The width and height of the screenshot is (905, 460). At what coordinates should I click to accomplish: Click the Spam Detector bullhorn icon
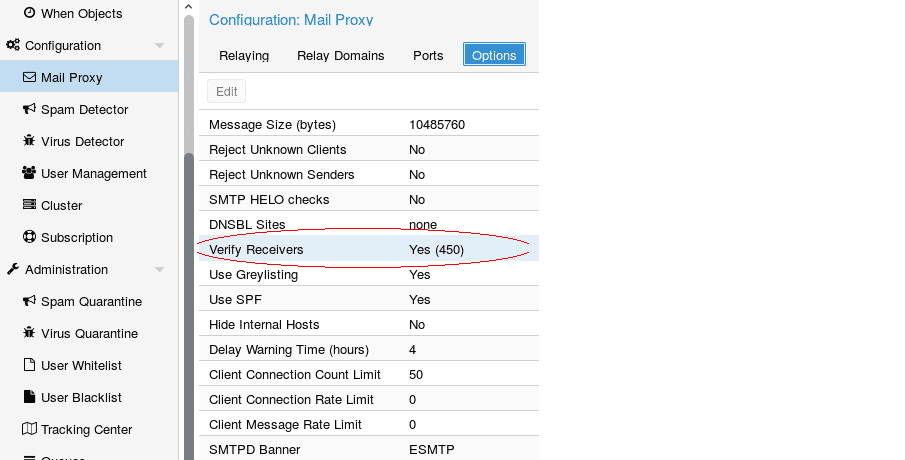click(29, 109)
